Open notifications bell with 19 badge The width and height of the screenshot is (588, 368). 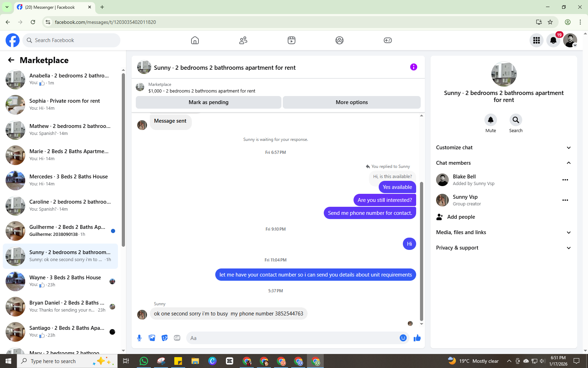pyautogui.click(x=553, y=40)
